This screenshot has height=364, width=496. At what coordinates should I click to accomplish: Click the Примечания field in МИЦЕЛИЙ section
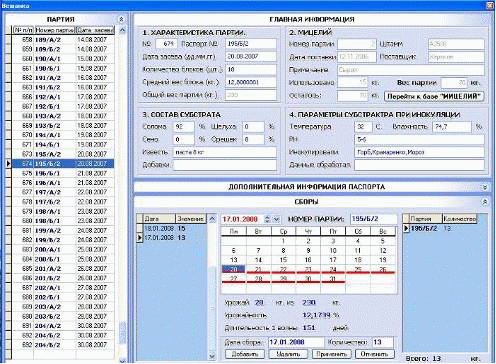coord(410,70)
